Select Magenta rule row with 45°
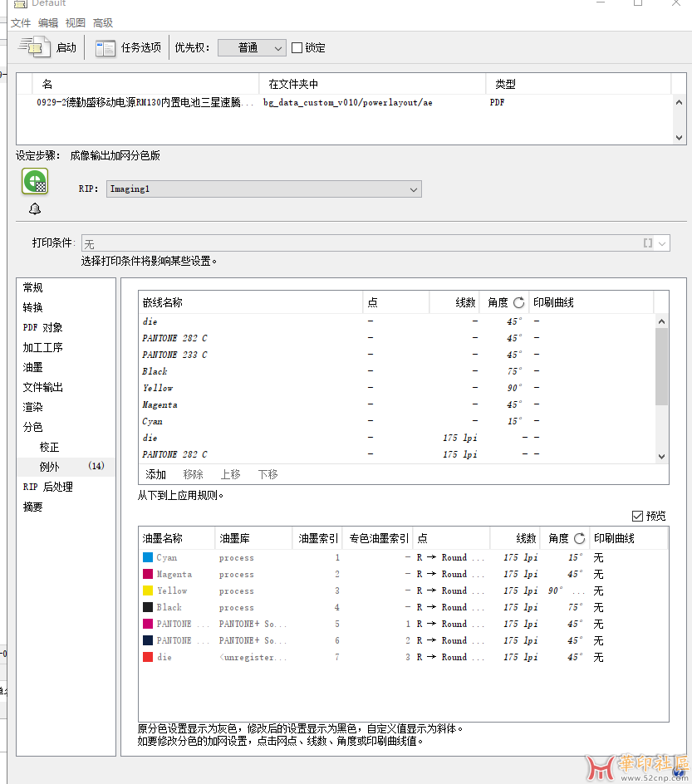Viewport: 692px width, 784px height. 396,404
